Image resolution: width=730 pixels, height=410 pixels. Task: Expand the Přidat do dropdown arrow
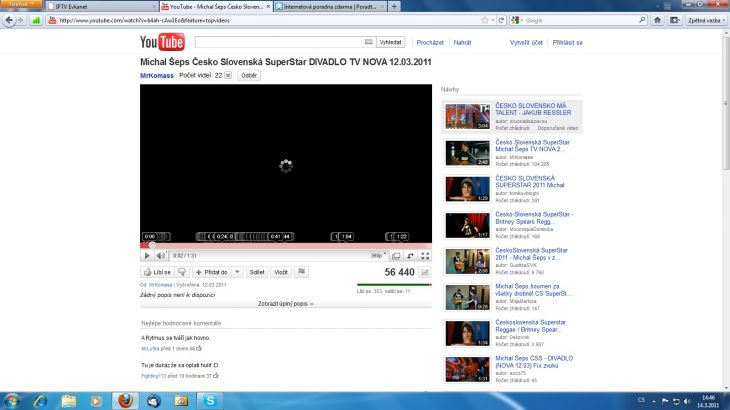click(x=237, y=272)
